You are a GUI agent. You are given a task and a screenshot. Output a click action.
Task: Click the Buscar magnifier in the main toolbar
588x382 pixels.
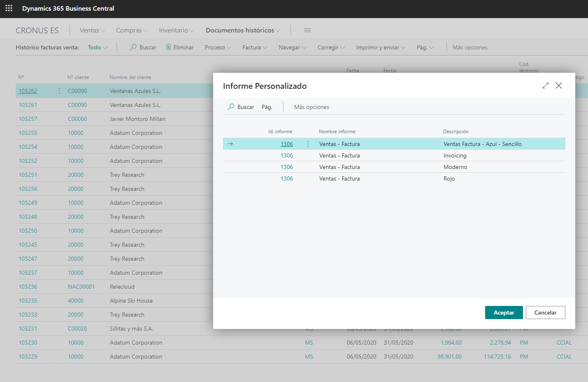(x=133, y=47)
